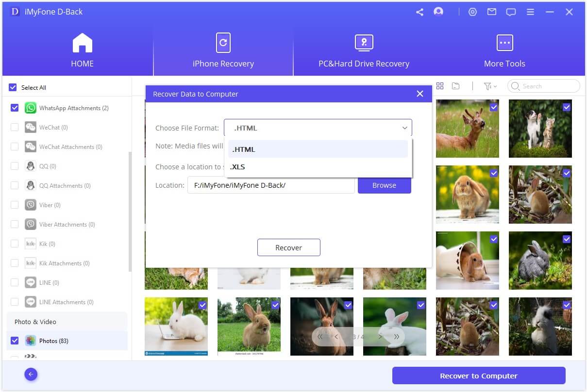Jump to last page of thumbnails
The height and width of the screenshot is (392, 587).
(x=396, y=336)
